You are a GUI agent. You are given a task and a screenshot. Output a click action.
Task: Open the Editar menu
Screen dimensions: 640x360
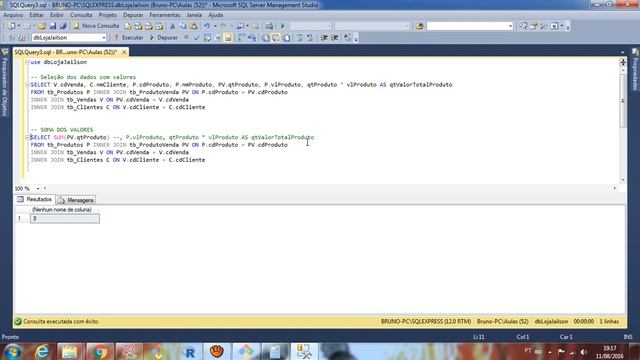(36, 15)
